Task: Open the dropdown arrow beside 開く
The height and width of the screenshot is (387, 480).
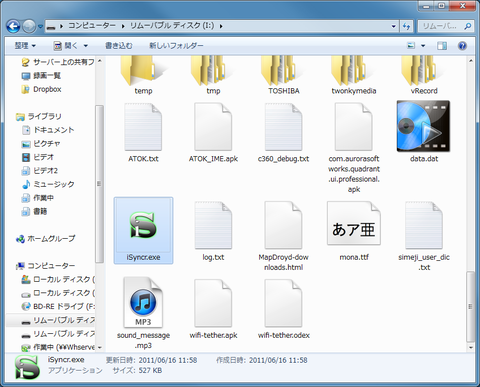Action: pos(86,46)
